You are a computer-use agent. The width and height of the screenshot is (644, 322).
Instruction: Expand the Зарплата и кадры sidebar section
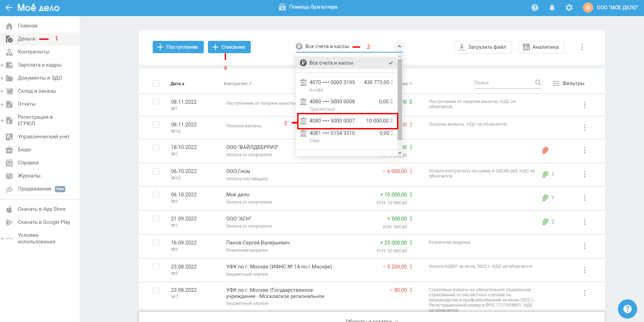click(2, 65)
